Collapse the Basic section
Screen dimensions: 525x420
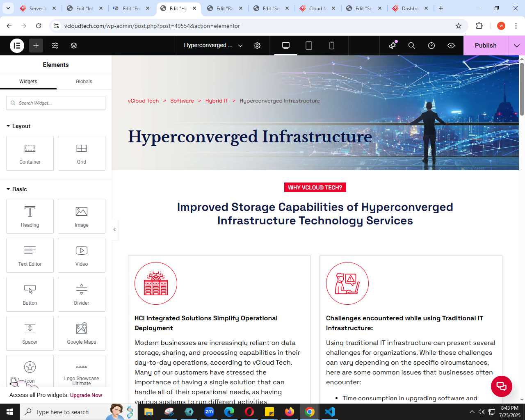click(x=17, y=189)
